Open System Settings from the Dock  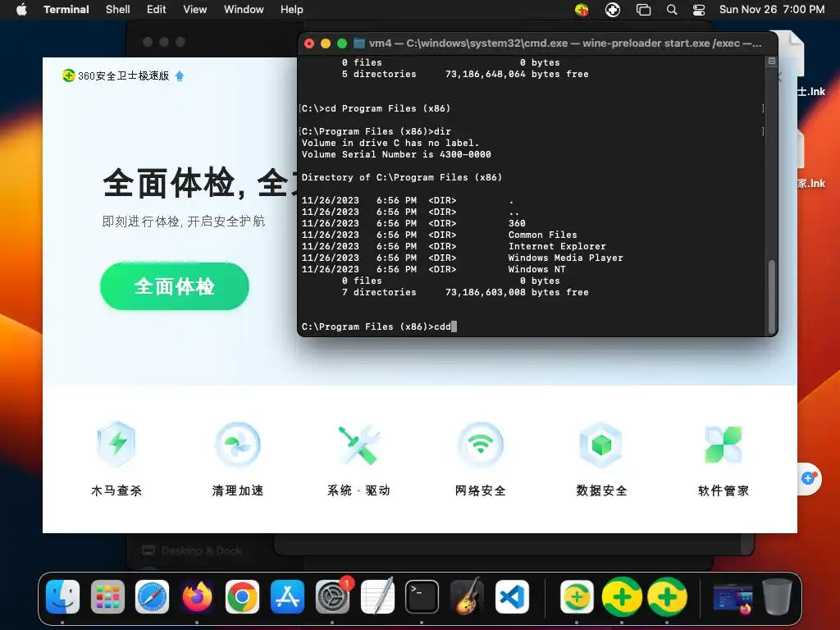pyautogui.click(x=332, y=597)
